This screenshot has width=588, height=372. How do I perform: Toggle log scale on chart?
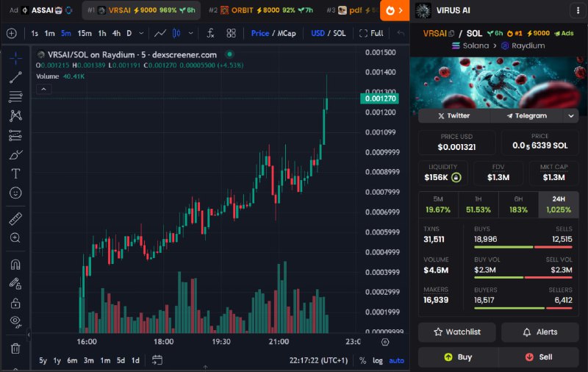pyautogui.click(x=378, y=360)
